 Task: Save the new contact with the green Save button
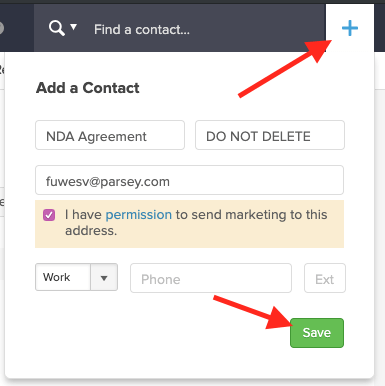pos(317,333)
